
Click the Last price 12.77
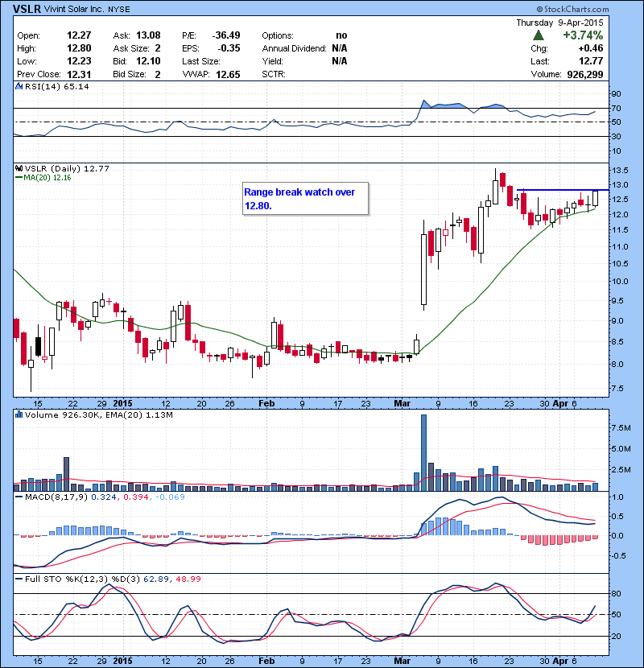591,61
